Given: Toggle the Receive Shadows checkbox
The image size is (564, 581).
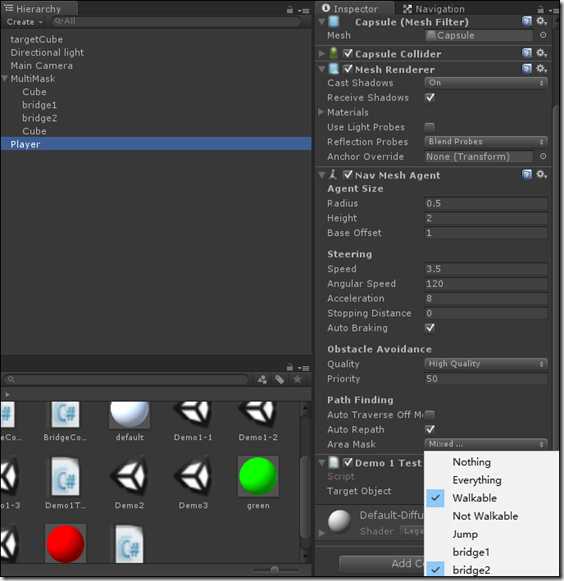Looking at the screenshot, I should (x=430, y=97).
